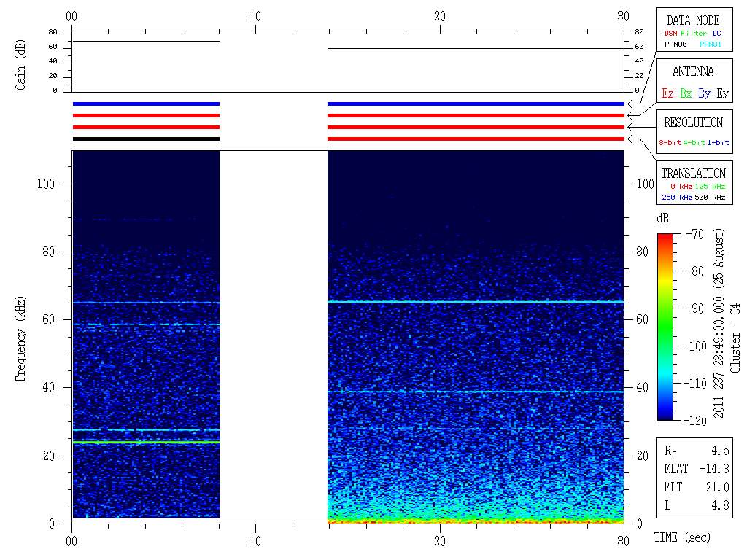Image resolution: width=747 pixels, height=560 pixels.
Task: Click the blue data mode bar in right segment
Action: [x=476, y=104]
